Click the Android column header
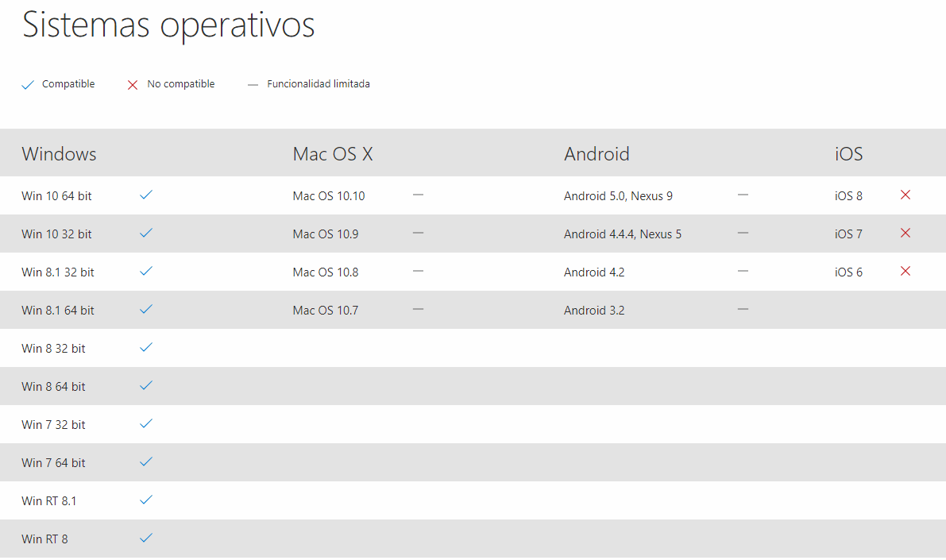Image resolution: width=946 pixels, height=560 pixels. pyautogui.click(x=597, y=154)
